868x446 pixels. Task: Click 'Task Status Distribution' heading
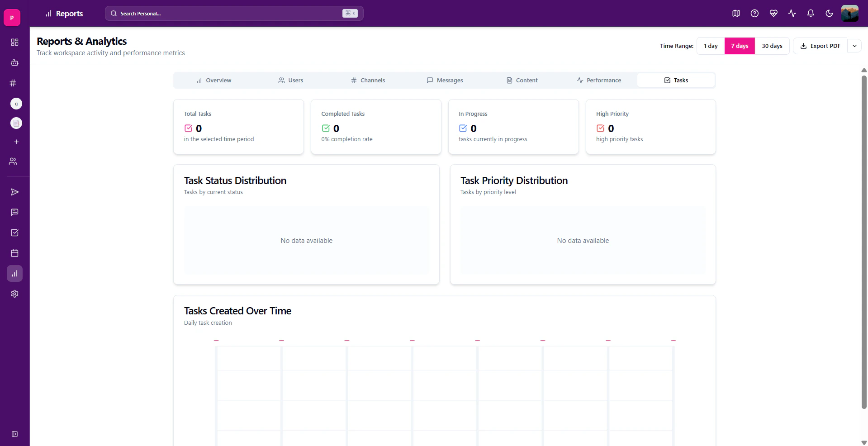[235, 180]
